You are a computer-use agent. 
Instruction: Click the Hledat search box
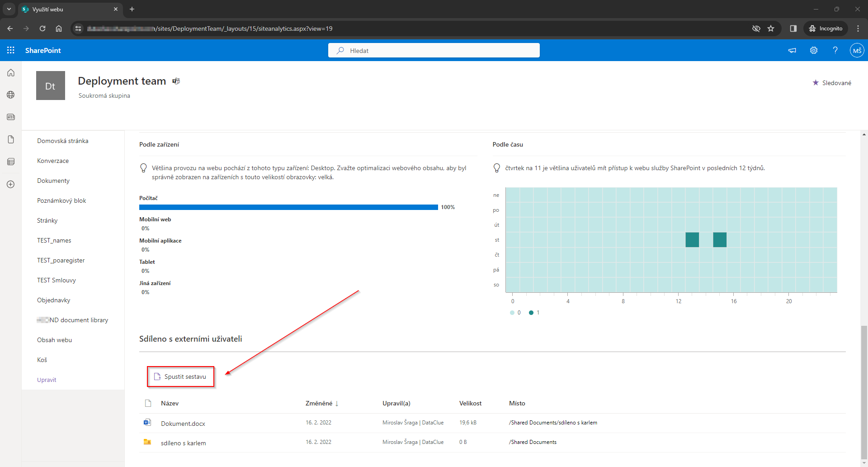pos(434,50)
